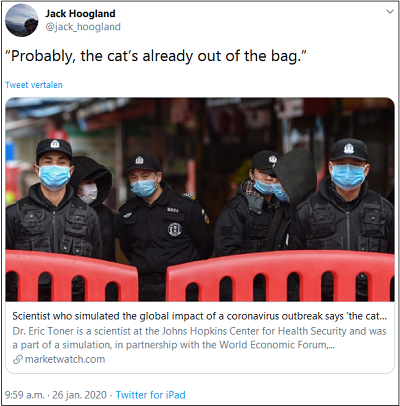The image size is (400, 406).
Task: Click the Dr. Eric Toner description text
Action: click(199, 331)
